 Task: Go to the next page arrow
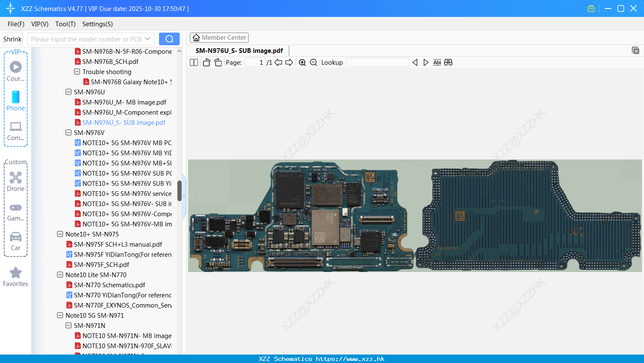(289, 62)
